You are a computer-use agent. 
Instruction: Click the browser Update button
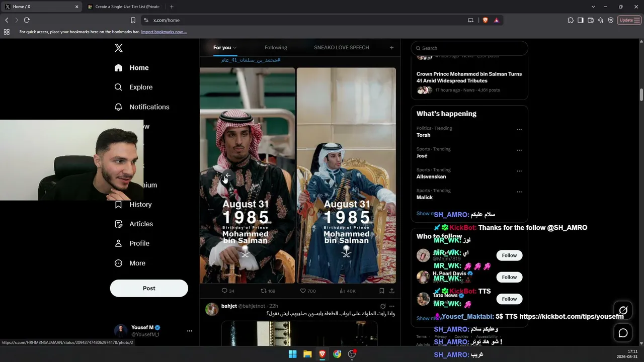pyautogui.click(x=629, y=20)
